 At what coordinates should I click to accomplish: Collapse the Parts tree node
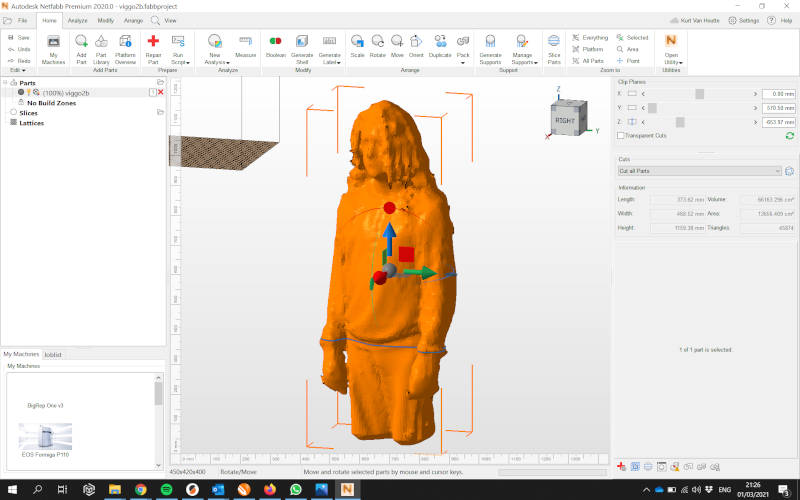coord(5,83)
